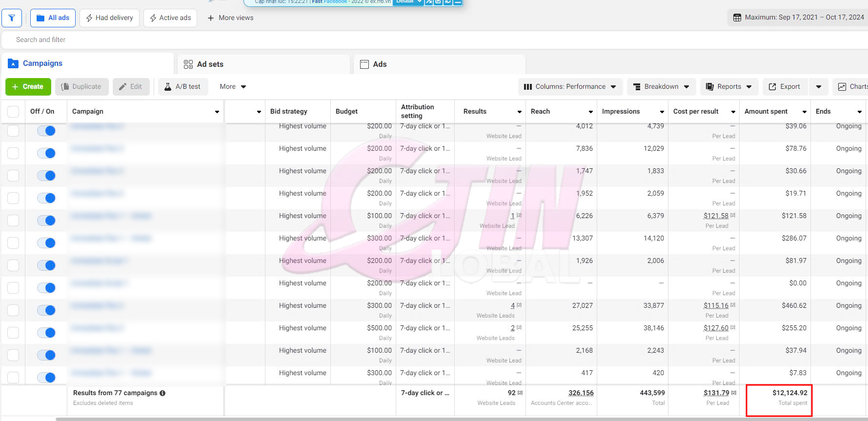
Task: Click the total reach value 326,156
Action: (x=581, y=393)
